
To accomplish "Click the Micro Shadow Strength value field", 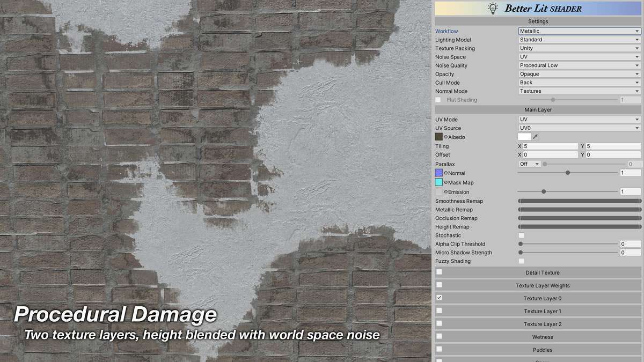I will [x=631, y=253].
